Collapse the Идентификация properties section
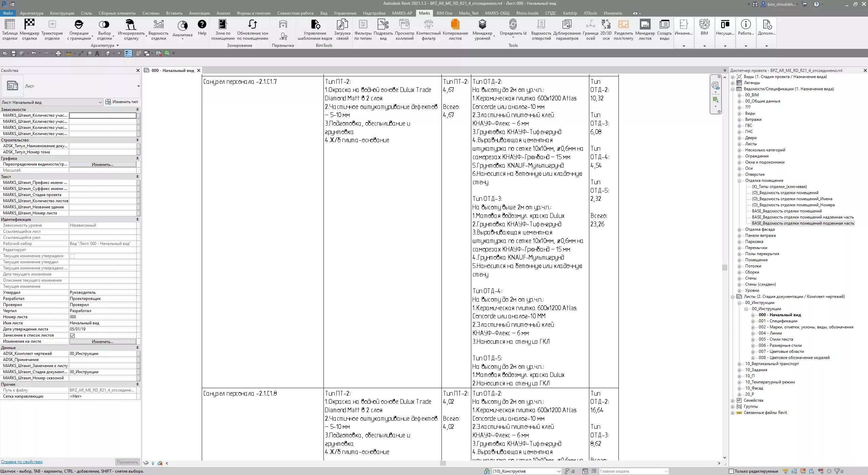This screenshot has height=475, width=868. pyautogui.click(x=137, y=220)
